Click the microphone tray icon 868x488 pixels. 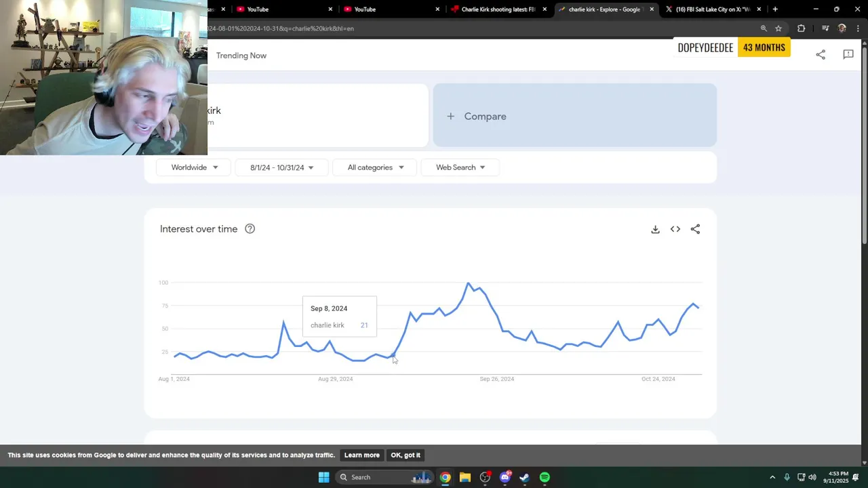pos(787,477)
